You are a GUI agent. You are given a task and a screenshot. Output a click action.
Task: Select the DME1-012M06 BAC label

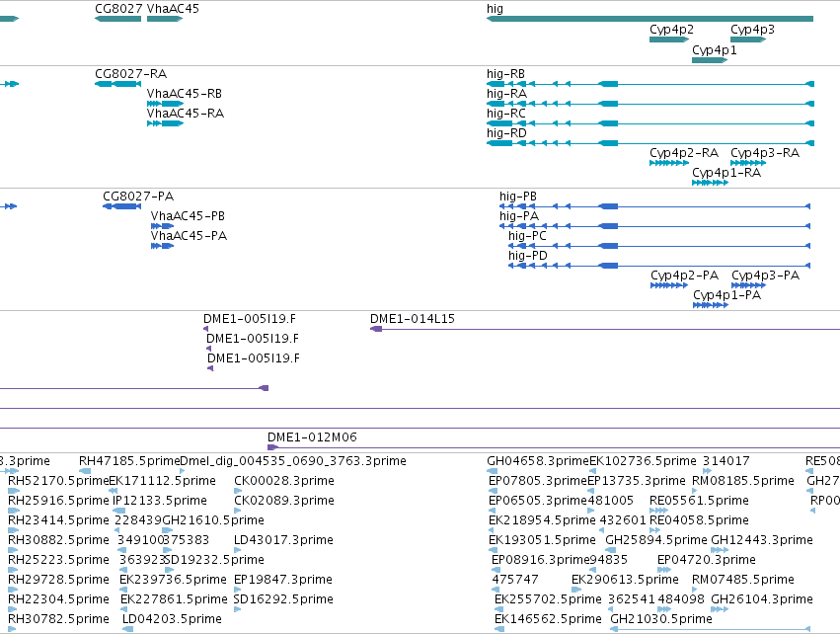312,437
